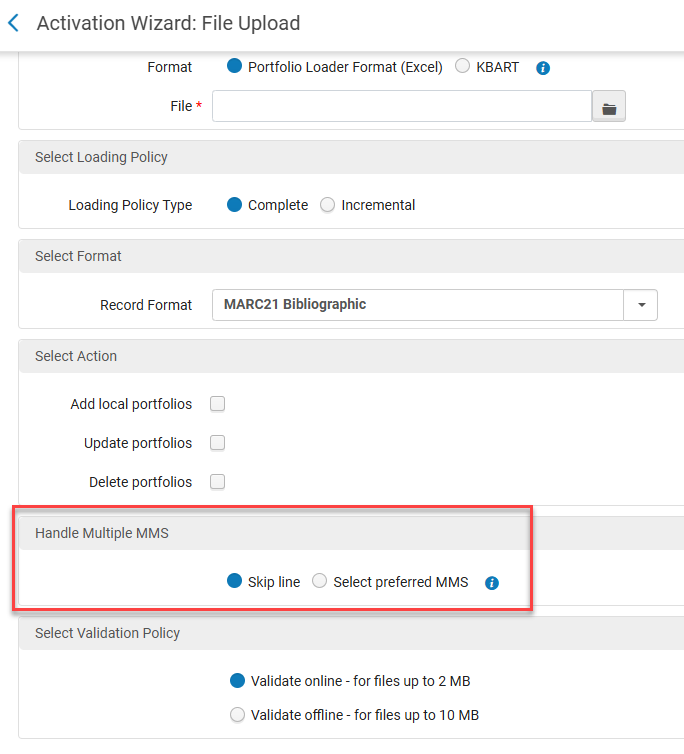
Task: Choose KBART format radio button
Action: point(462,67)
